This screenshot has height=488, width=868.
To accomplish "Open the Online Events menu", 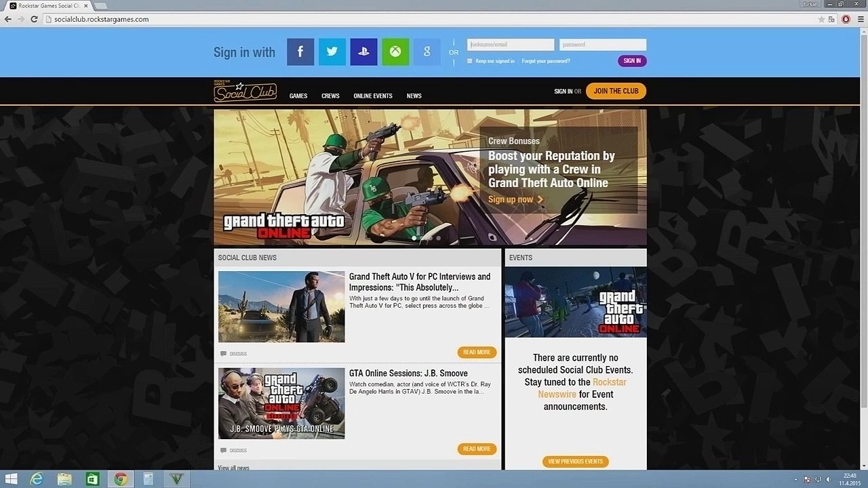I will click(373, 96).
